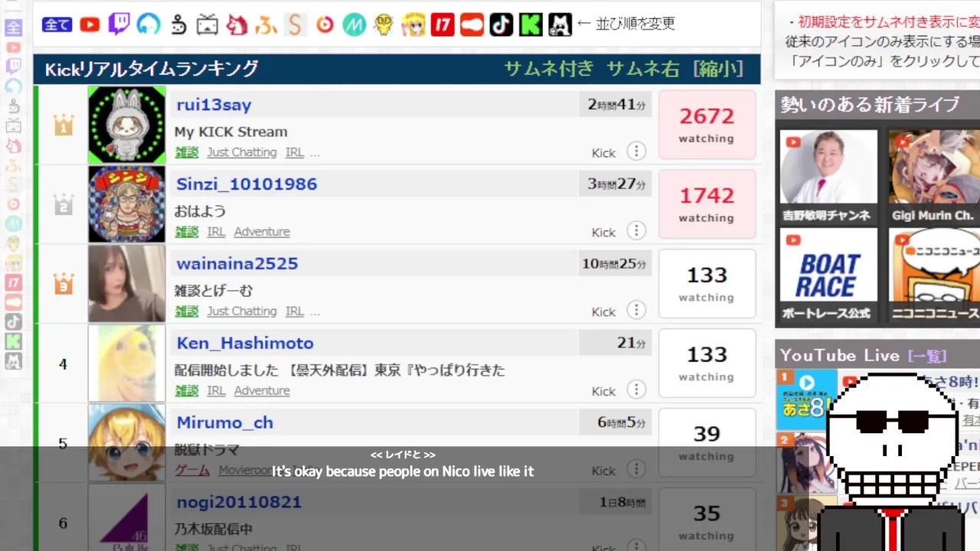The image size is (980, 551).
Task: Open stream title My KICK Stream
Action: point(231,132)
